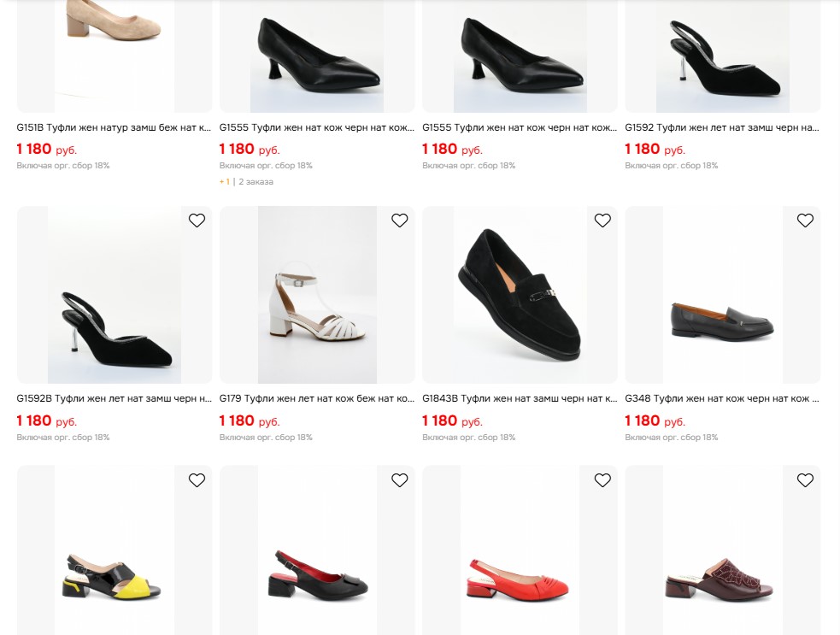Click heart icon on G179 white sandal

pos(399,220)
